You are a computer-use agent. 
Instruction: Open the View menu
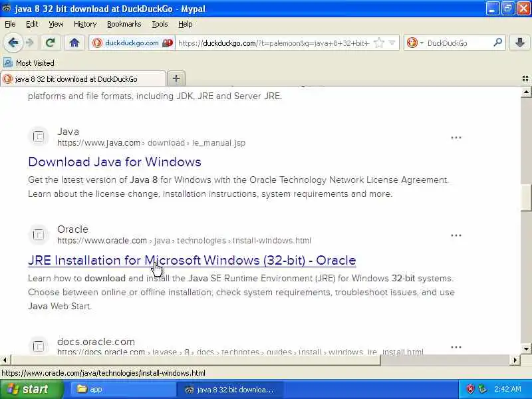point(56,24)
